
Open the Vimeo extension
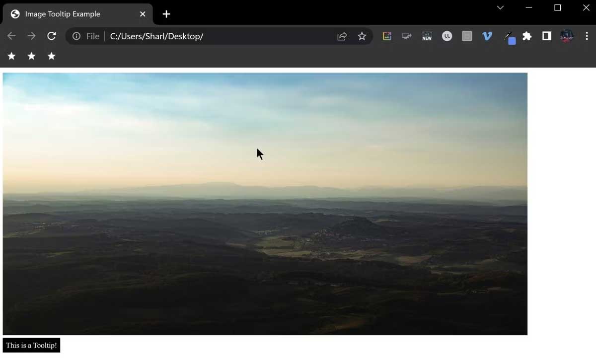(x=487, y=36)
